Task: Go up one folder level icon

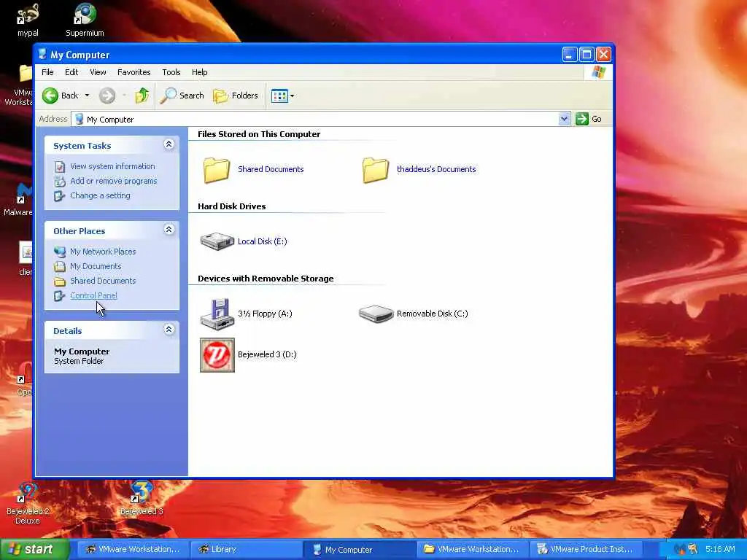Action: point(142,96)
